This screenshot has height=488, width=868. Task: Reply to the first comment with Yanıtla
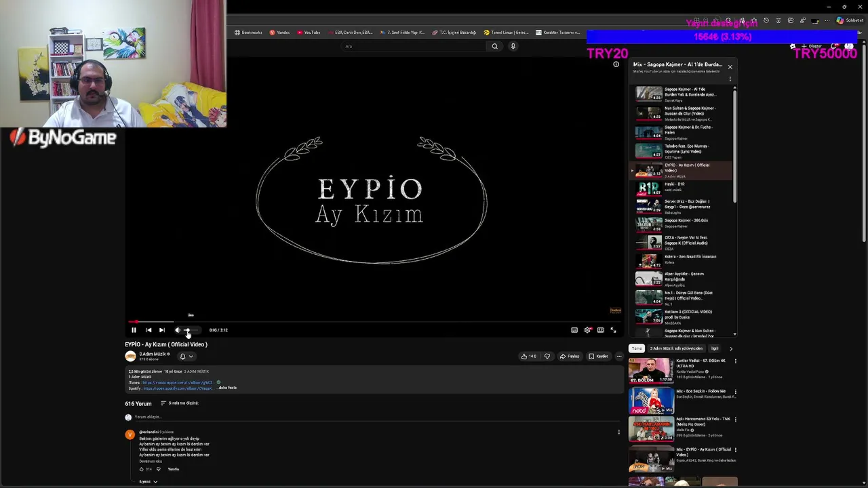tap(174, 469)
